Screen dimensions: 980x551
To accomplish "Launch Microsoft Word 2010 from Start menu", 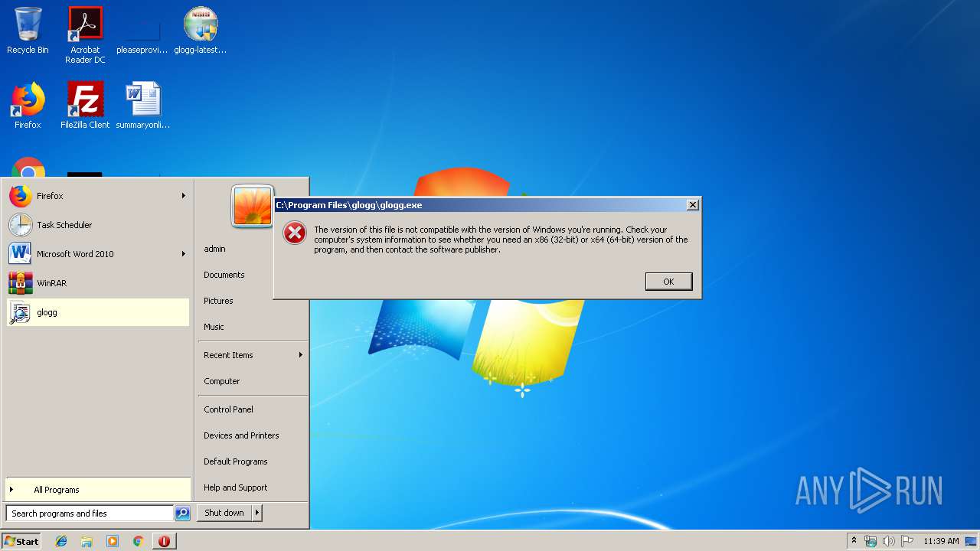I will (x=98, y=254).
